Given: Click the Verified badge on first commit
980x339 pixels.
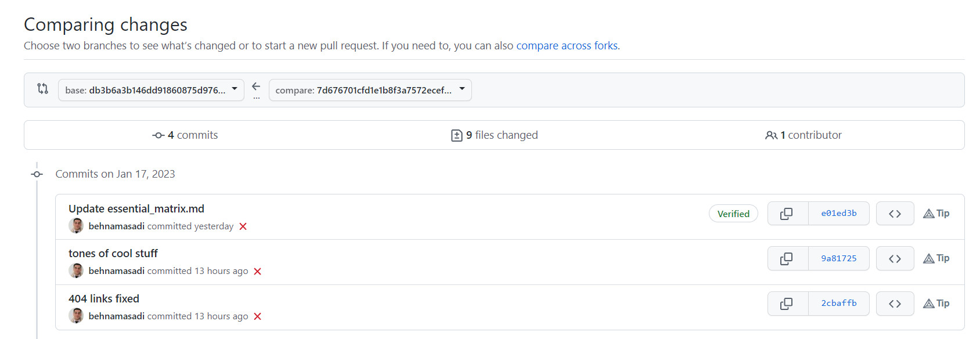Looking at the screenshot, I should (733, 214).
